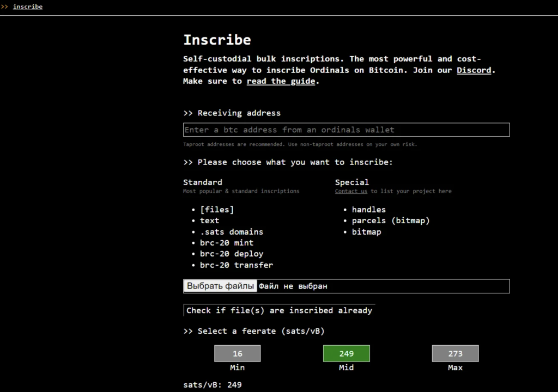558x392 pixels.
Task: Select the Min feerate of 16
Action: [238, 353]
